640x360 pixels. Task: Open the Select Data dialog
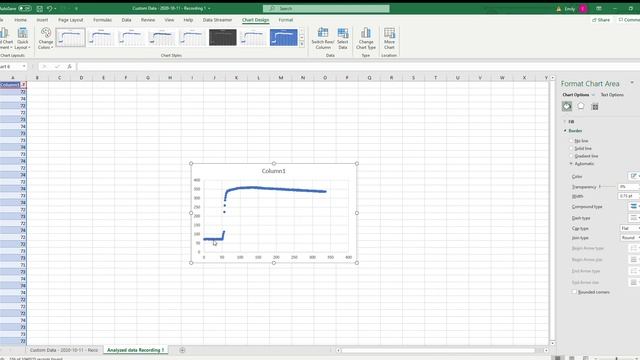tap(343, 39)
